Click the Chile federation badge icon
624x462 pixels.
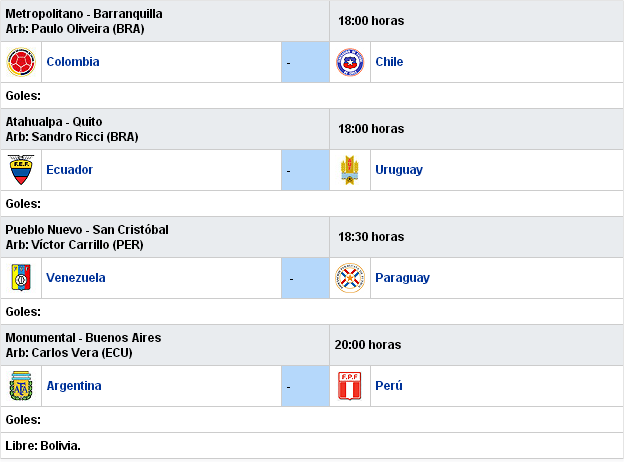coord(350,62)
